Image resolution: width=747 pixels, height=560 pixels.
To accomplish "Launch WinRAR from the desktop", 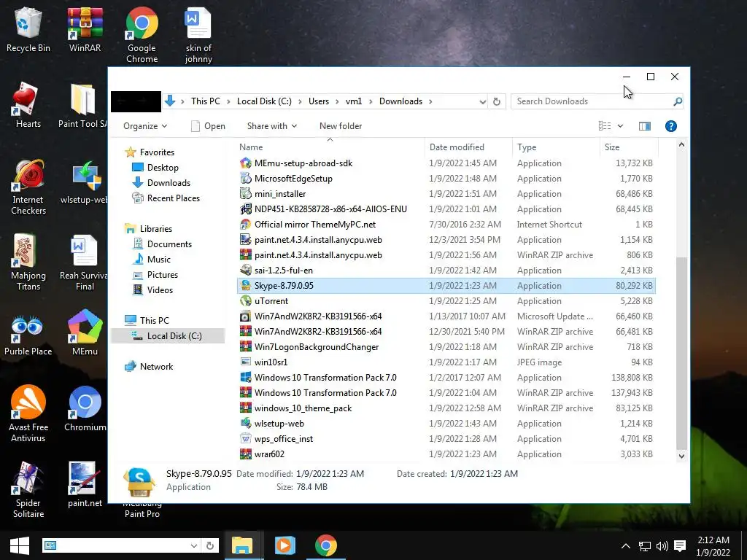I will (85, 29).
